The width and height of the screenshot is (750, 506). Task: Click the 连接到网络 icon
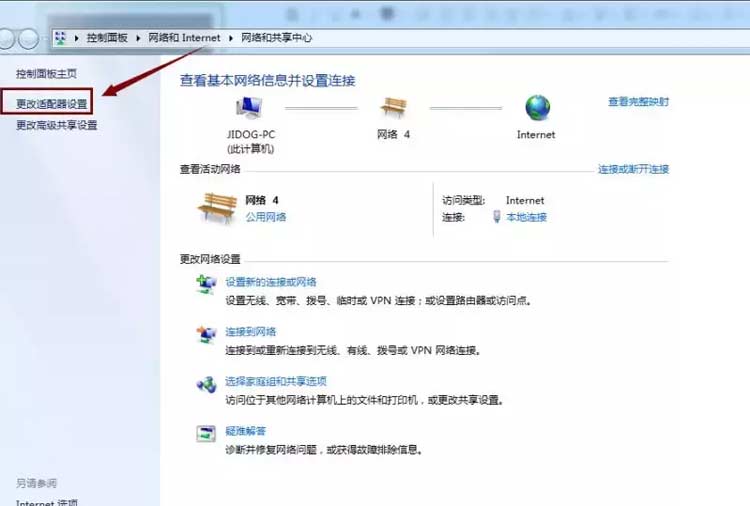(x=206, y=334)
